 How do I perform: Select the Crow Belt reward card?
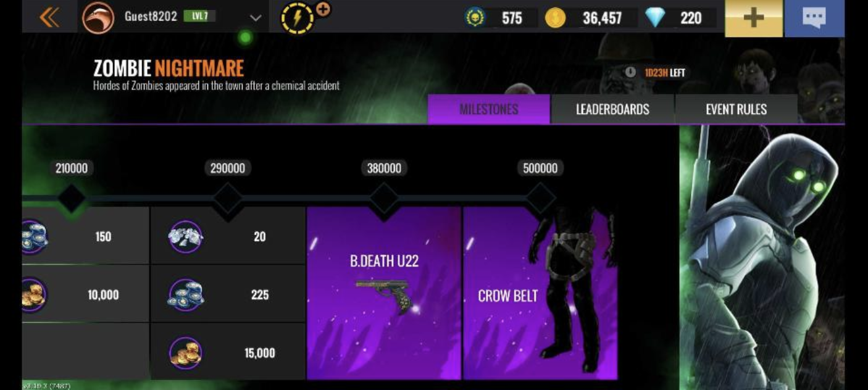click(x=540, y=292)
